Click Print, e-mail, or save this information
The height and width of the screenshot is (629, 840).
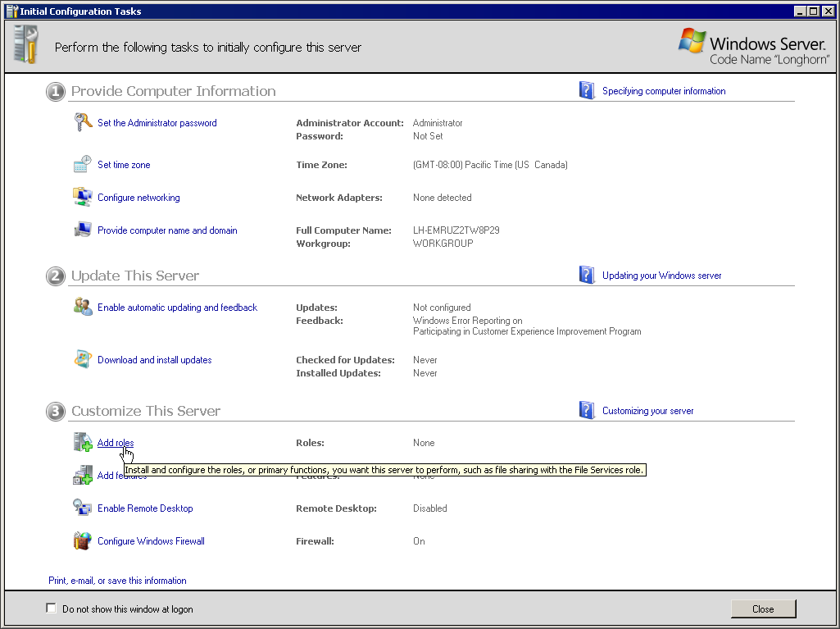[x=117, y=580]
